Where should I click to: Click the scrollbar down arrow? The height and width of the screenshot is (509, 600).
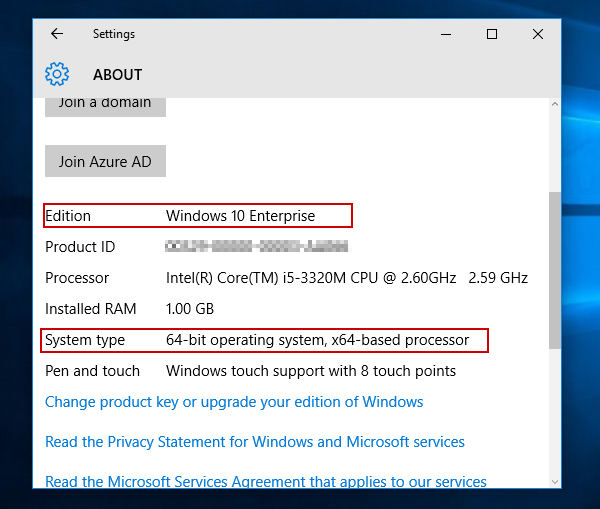[555, 482]
